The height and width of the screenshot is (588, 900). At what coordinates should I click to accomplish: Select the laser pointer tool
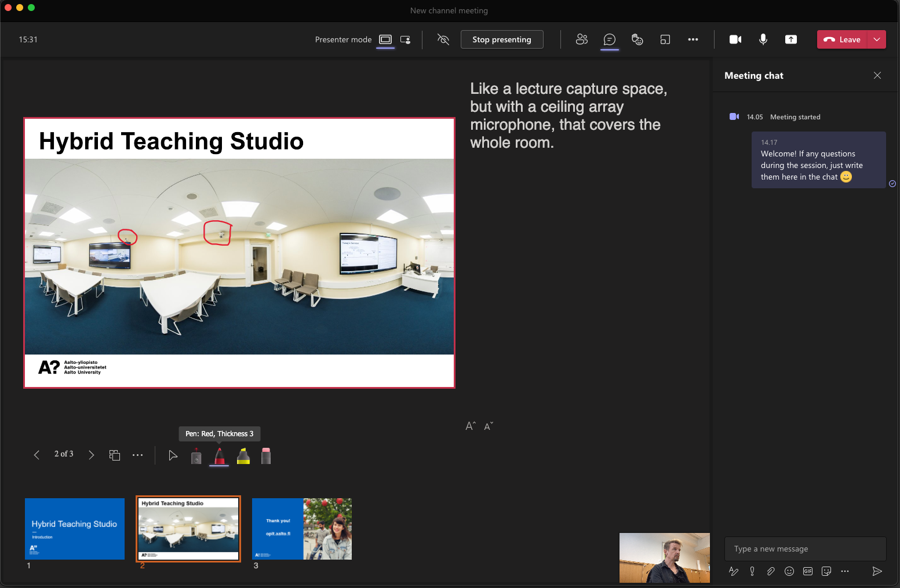[x=196, y=456]
